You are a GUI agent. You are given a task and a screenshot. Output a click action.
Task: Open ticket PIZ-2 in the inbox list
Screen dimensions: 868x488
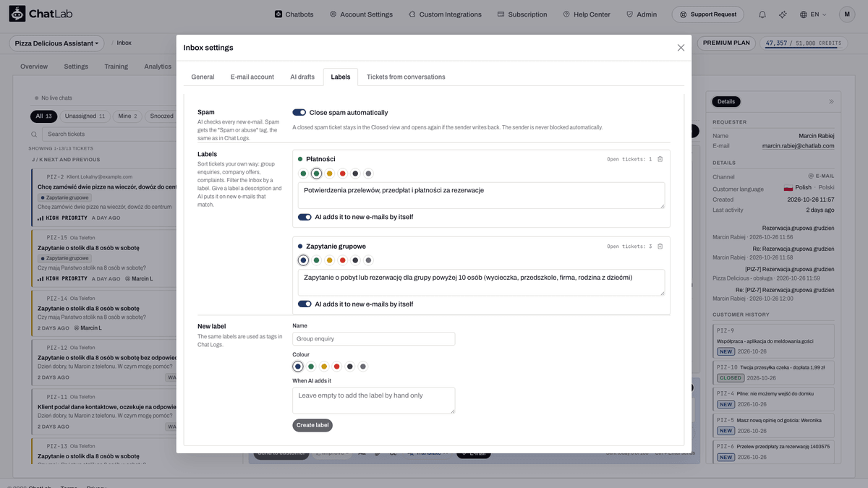coord(104,197)
